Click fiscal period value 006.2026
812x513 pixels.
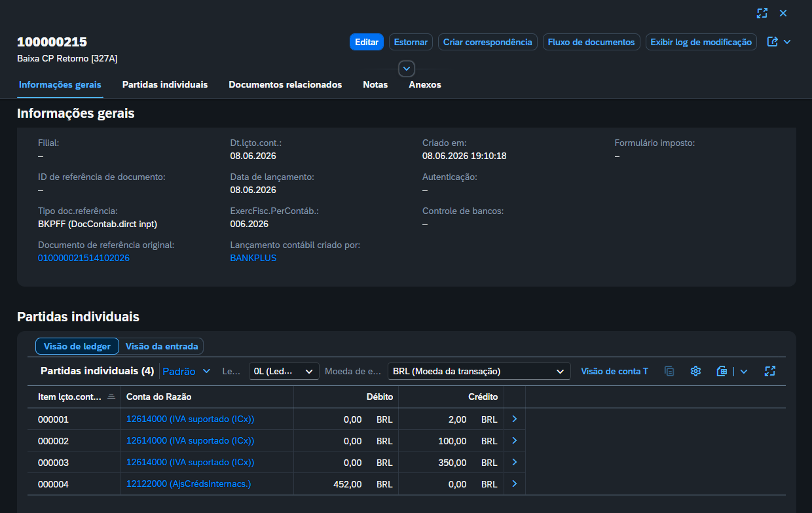(249, 224)
